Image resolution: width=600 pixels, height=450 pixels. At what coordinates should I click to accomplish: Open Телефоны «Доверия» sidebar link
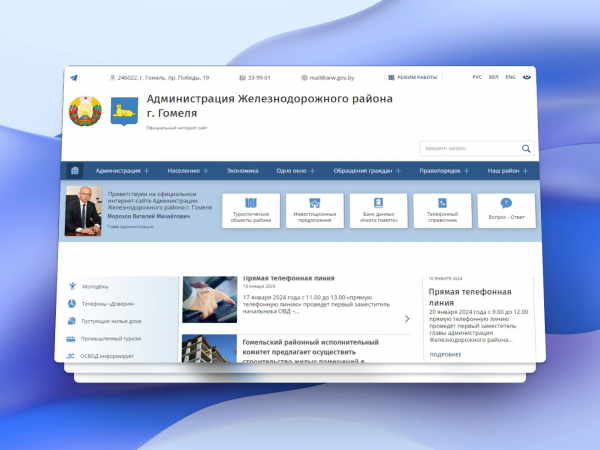(x=108, y=304)
